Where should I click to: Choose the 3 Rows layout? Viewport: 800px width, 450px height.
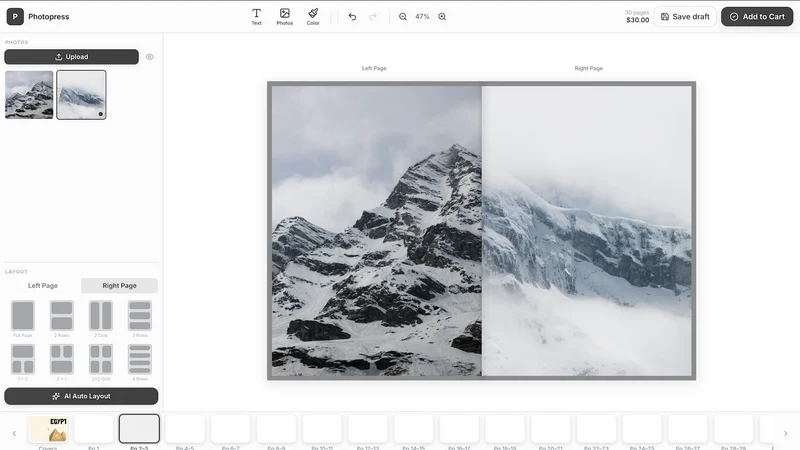pyautogui.click(x=140, y=316)
